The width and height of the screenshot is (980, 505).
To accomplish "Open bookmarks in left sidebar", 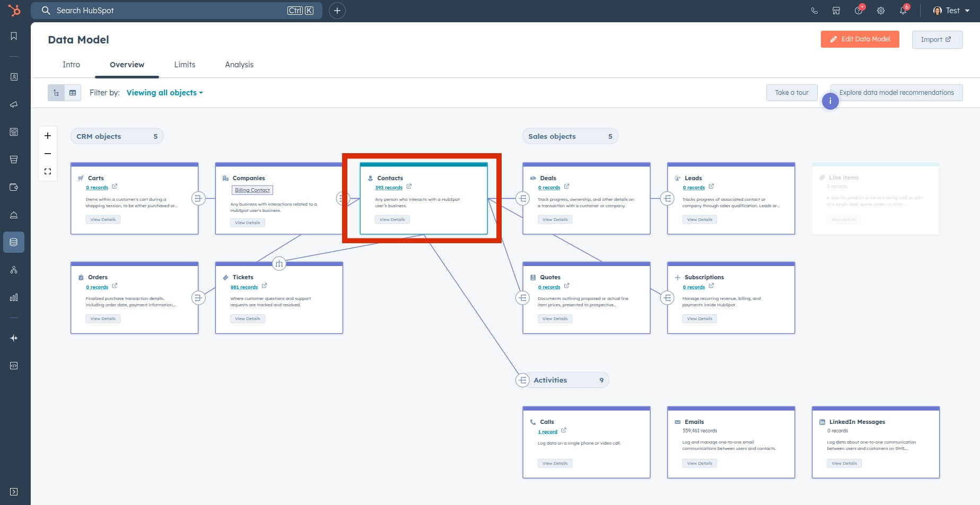I will (x=14, y=36).
